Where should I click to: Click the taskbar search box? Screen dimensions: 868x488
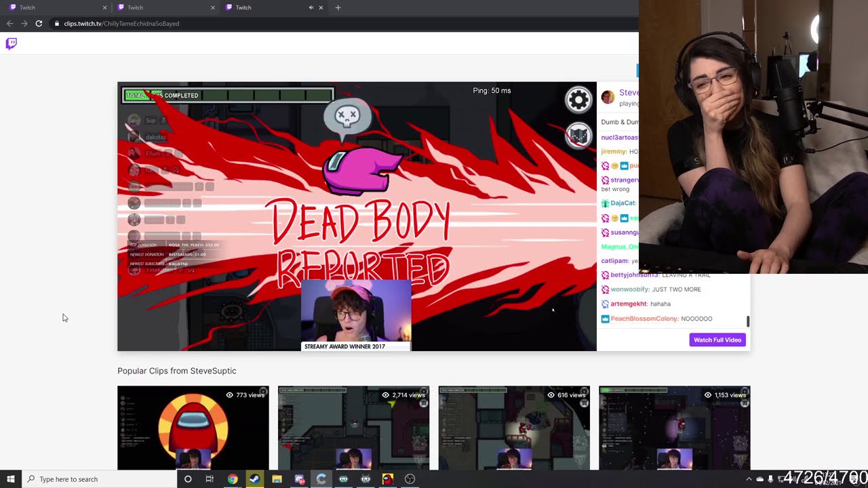click(x=99, y=479)
